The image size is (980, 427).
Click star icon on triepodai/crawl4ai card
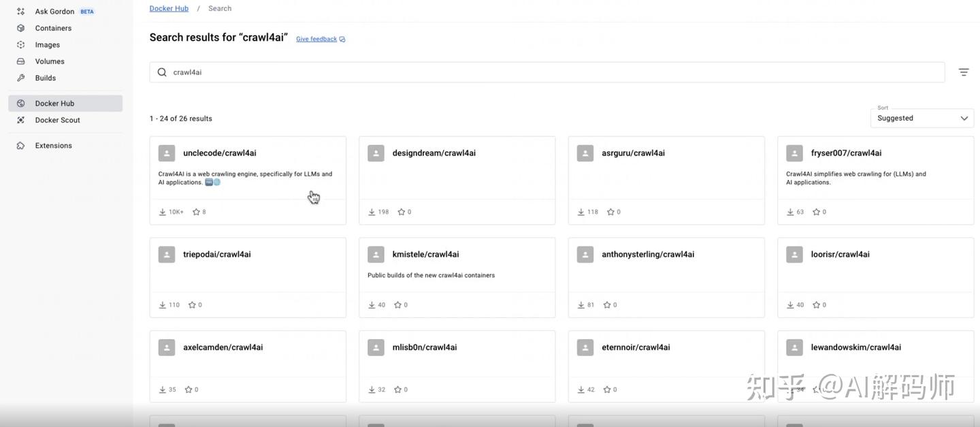tap(192, 305)
